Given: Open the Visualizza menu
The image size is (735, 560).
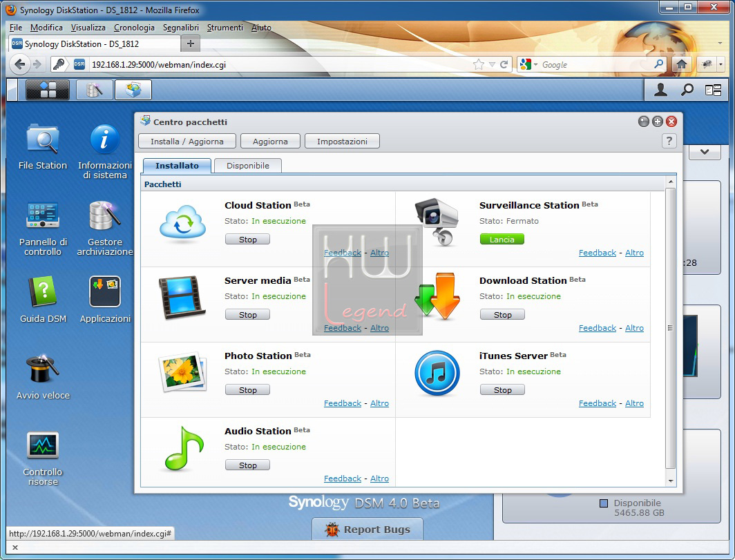Looking at the screenshot, I should click(x=88, y=28).
